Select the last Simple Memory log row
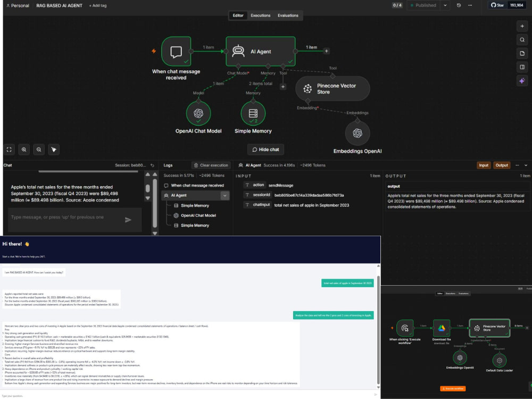 click(x=195, y=226)
